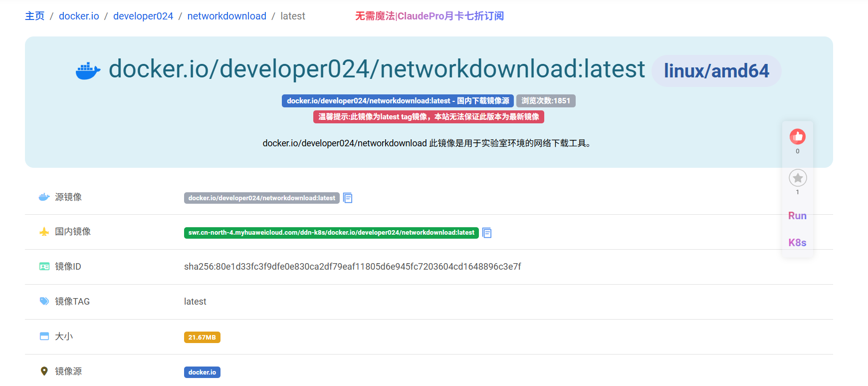Click the K8s side panel button
The width and height of the screenshot is (868, 386).
click(x=797, y=243)
